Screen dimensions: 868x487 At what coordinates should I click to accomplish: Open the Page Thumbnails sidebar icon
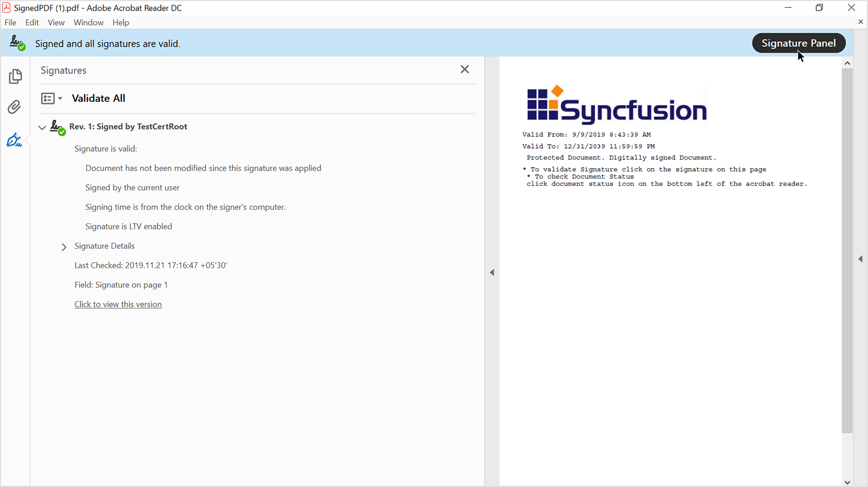(15, 76)
